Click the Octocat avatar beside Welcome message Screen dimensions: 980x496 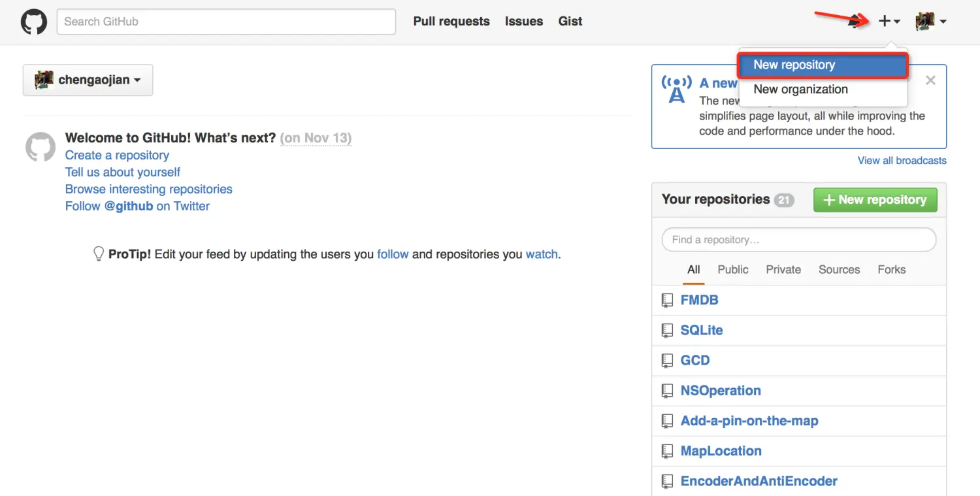click(41, 147)
